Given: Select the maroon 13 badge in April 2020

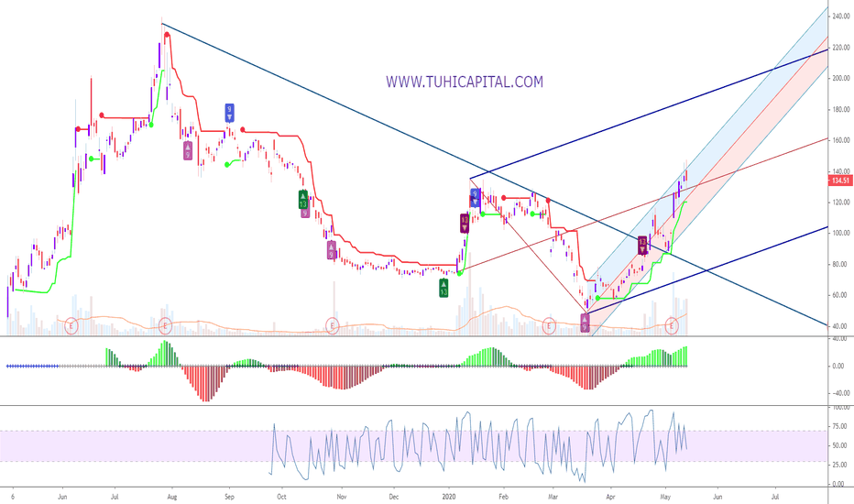Looking at the screenshot, I should tap(642, 246).
